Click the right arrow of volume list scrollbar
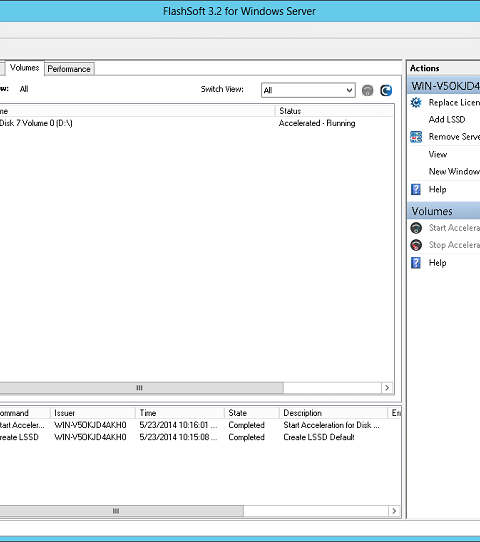This screenshot has height=542, width=480. 387,388
